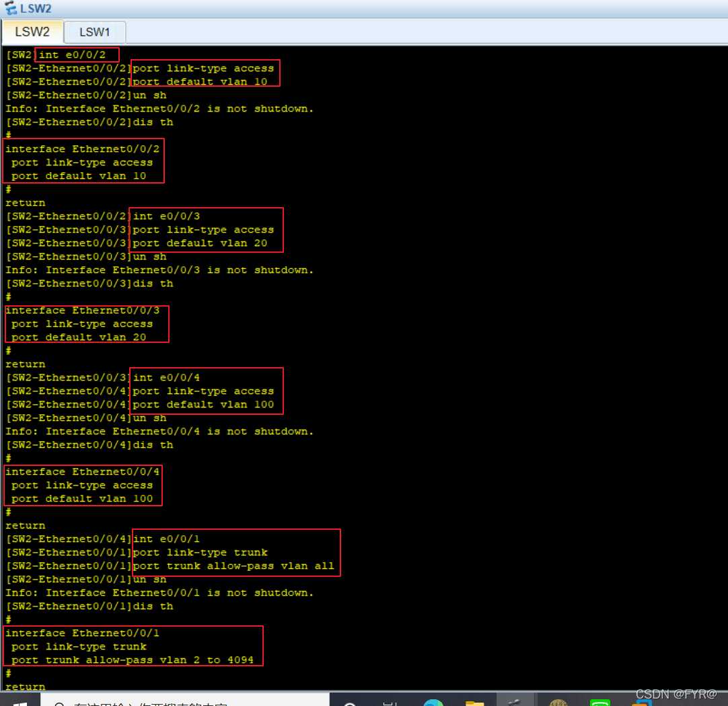Click the '[SW2-Ethernet0/0/4]un sh' line
The height and width of the screenshot is (706, 728).
pos(86,418)
